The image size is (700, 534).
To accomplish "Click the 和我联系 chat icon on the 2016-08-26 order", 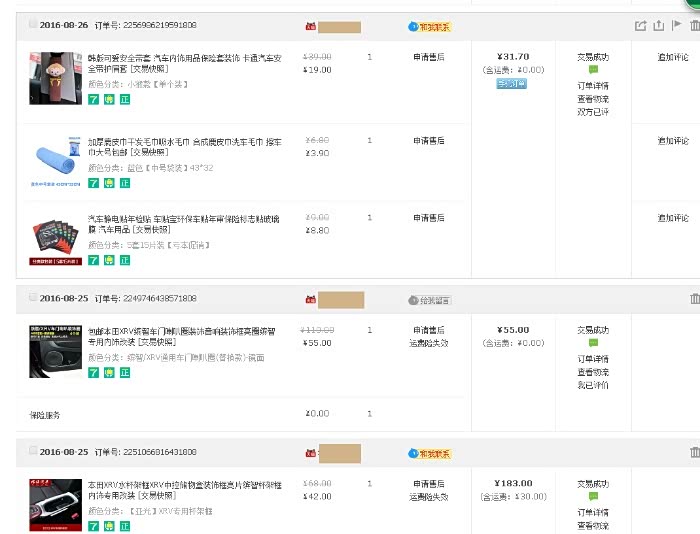I will pyautogui.click(x=429, y=25).
